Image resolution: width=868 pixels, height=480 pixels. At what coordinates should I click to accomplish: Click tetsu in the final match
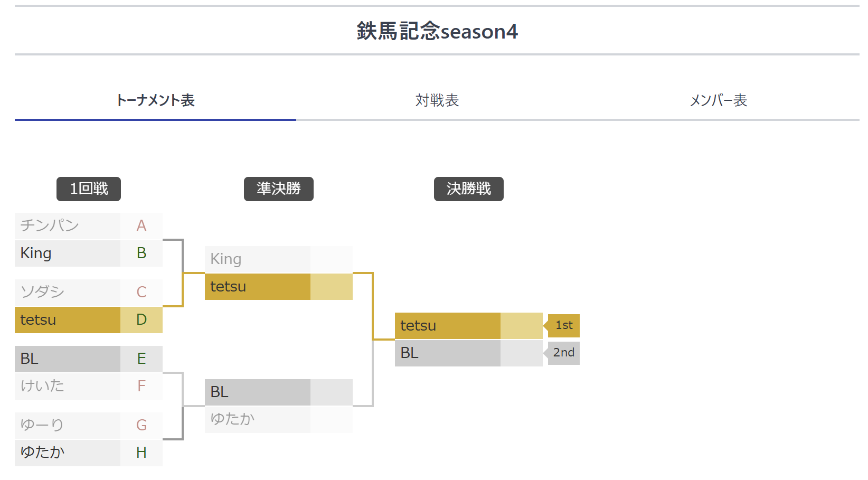point(447,326)
